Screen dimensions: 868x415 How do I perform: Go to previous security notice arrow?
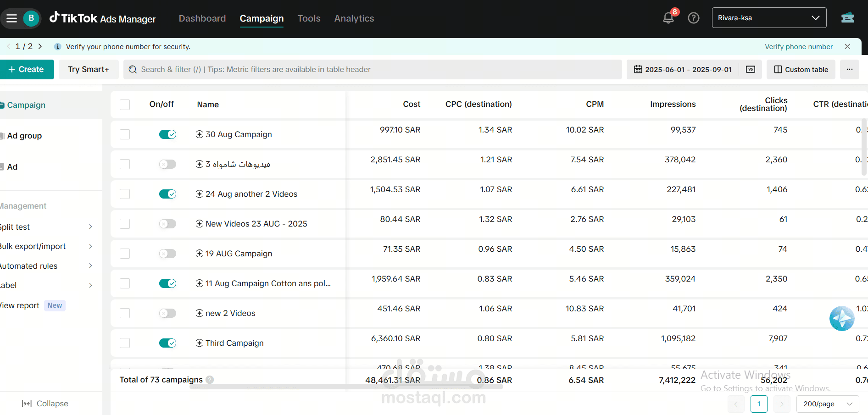(8, 46)
